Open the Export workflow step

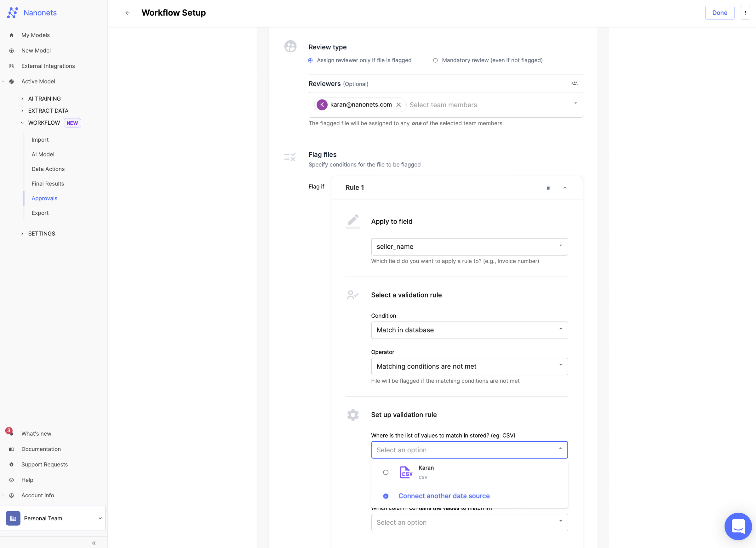click(x=40, y=213)
